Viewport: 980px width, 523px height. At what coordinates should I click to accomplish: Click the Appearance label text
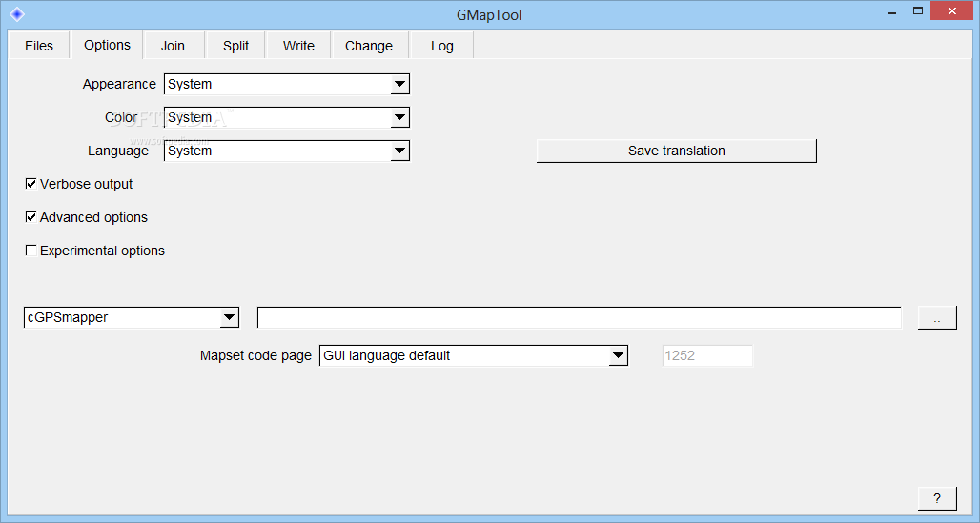click(119, 84)
